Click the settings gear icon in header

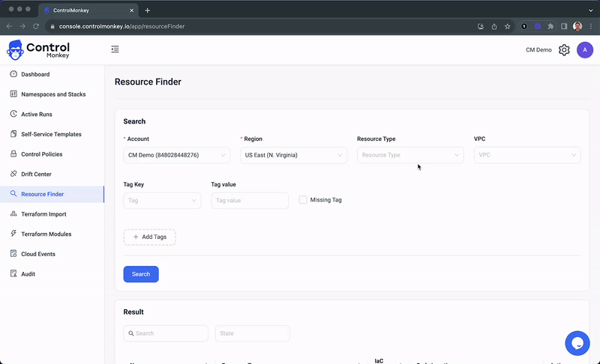[564, 50]
